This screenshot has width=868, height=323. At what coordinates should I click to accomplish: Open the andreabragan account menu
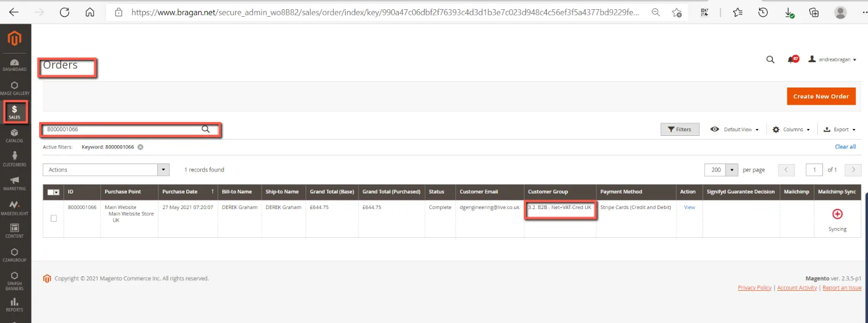(x=832, y=59)
